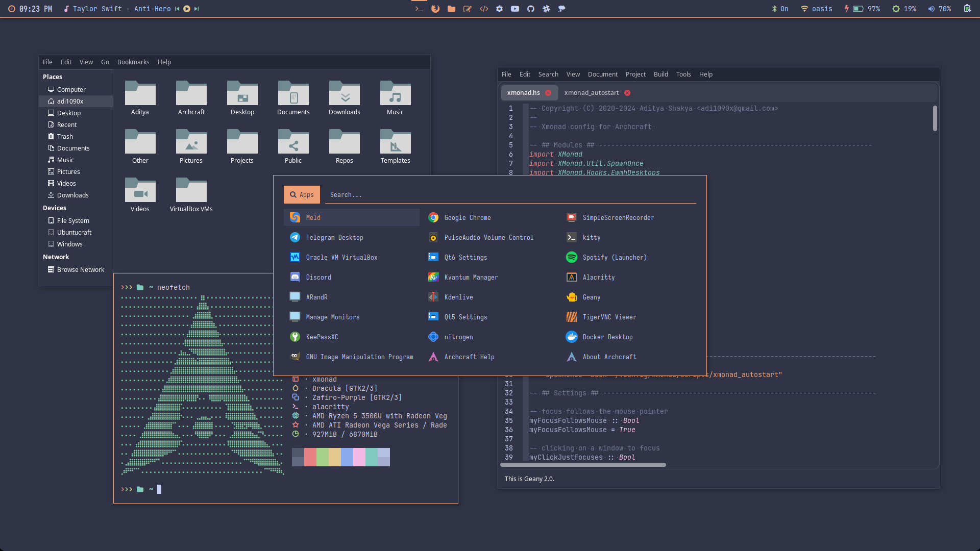Image resolution: width=980 pixels, height=551 pixels.
Task: Open Discord from the launcher
Action: click(x=318, y=277)
